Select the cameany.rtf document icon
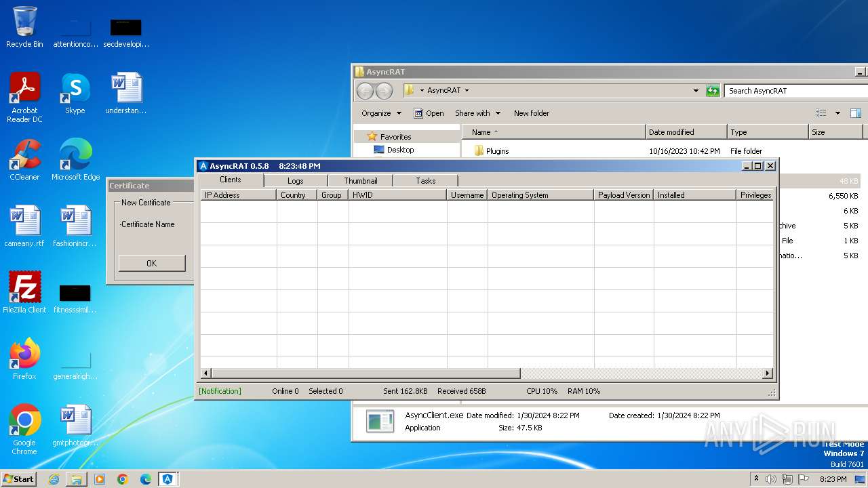This screenshot has height=488, width=868. (x=24, y=226)
